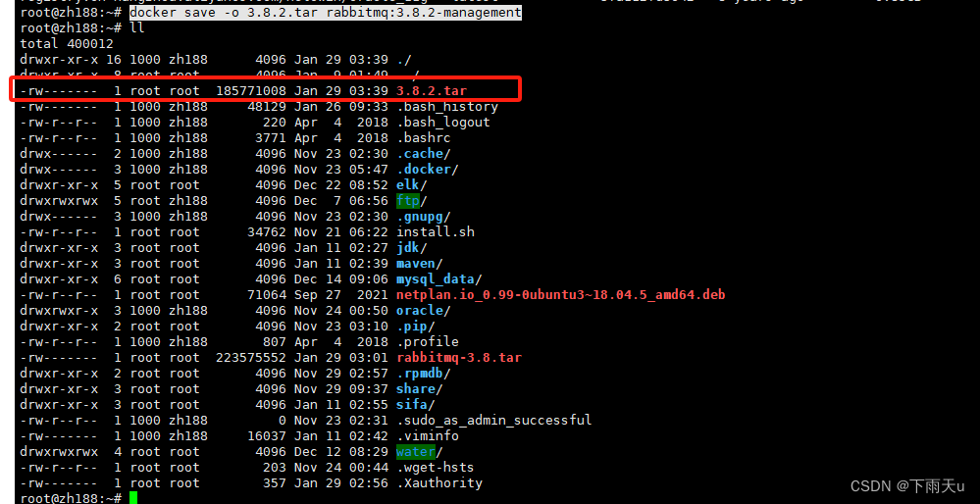Click permissions 'drwxrwxrwx' on the ftp row
The height and width of the screenshot is (504, 980).
pos(59,201)
